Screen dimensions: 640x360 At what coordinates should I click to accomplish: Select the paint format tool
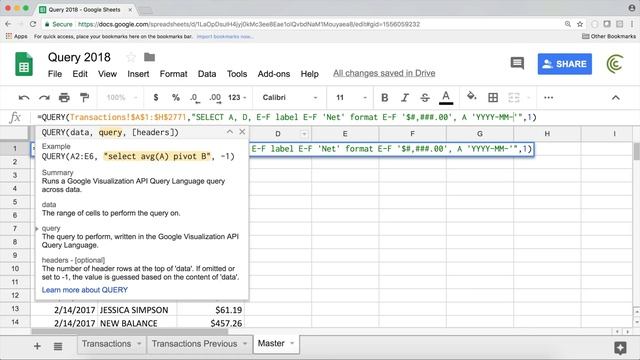pos(84,98)
